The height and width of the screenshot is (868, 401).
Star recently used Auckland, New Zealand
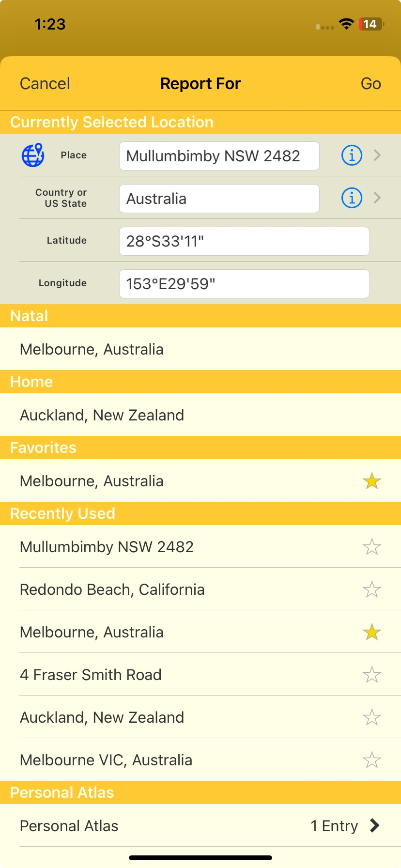pos(372,717)
